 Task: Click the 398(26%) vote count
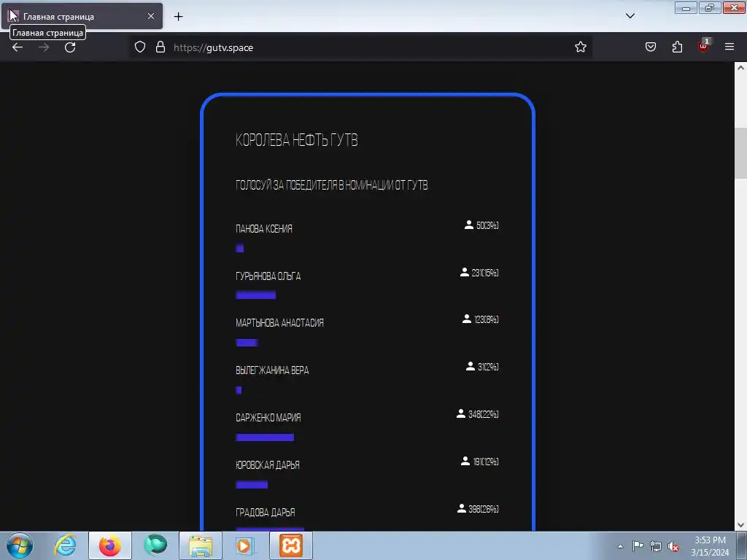(484, 509)
